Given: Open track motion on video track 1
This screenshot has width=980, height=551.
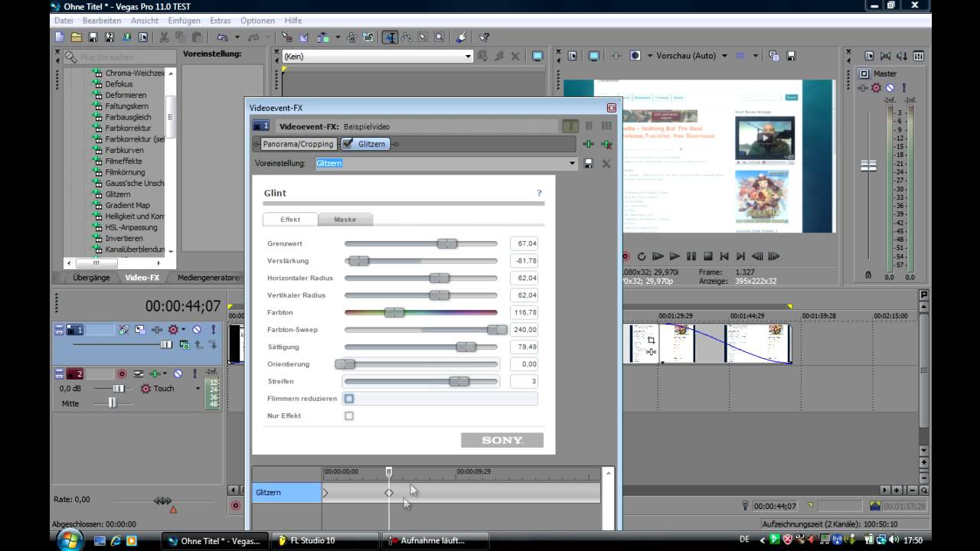Looking at the screenshot, I should [123, 330].
